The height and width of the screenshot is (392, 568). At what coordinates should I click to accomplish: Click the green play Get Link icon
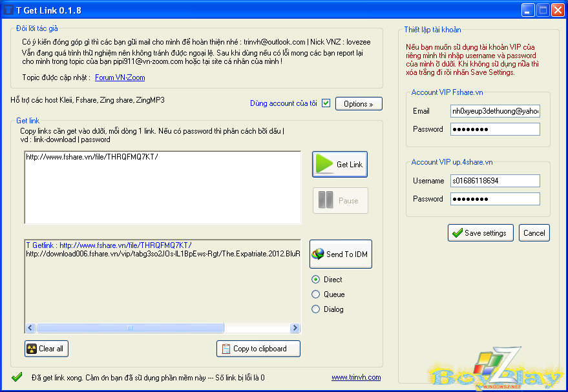(324, 164)
